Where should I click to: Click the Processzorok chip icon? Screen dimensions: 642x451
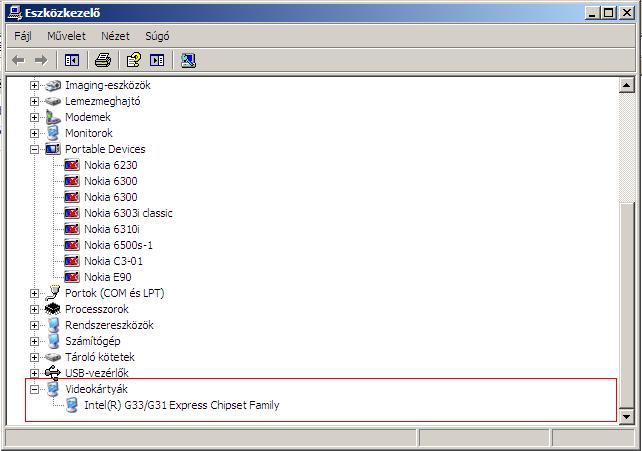pyautogui.click(x=53, y=309)
